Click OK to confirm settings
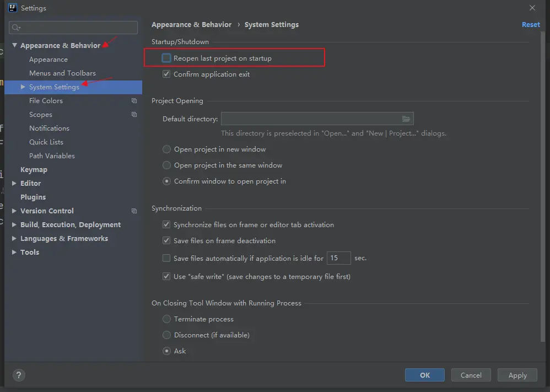The image size is (550, 392). point(425,375)
